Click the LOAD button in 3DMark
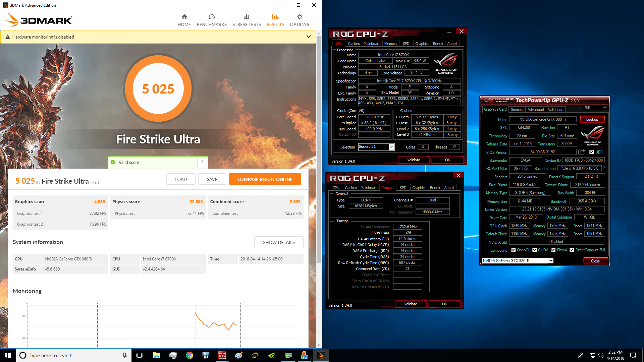644x362 pixels. (181, 179)
